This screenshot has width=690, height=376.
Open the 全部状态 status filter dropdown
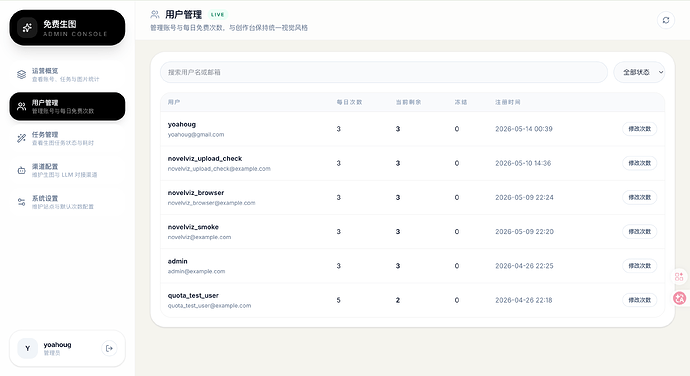tap(639, 72)
